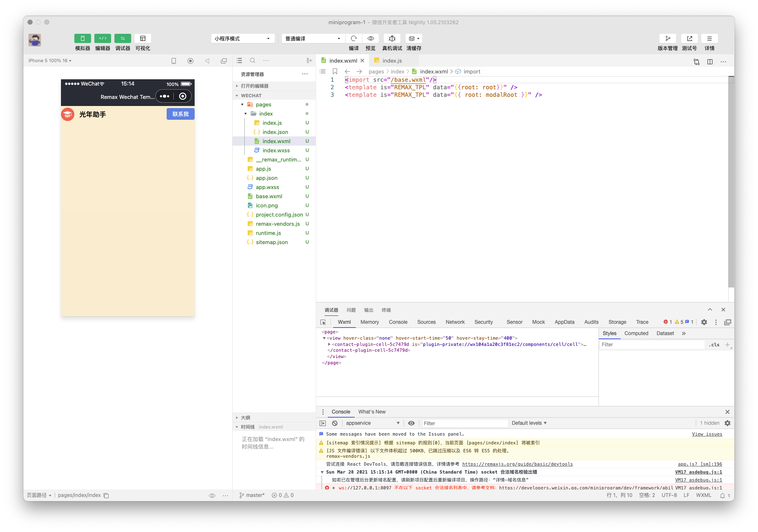Open the View issues link in console

point(707,434)
